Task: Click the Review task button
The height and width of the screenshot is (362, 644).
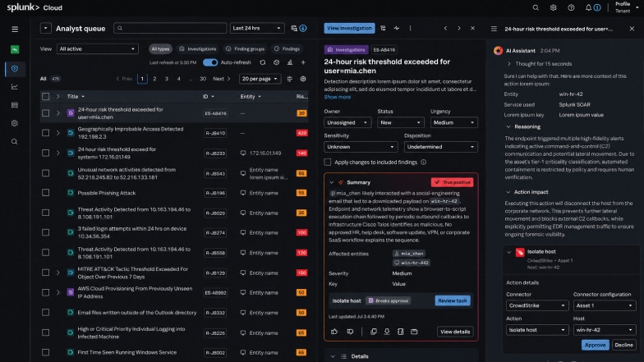Action: tap(453, 300)
